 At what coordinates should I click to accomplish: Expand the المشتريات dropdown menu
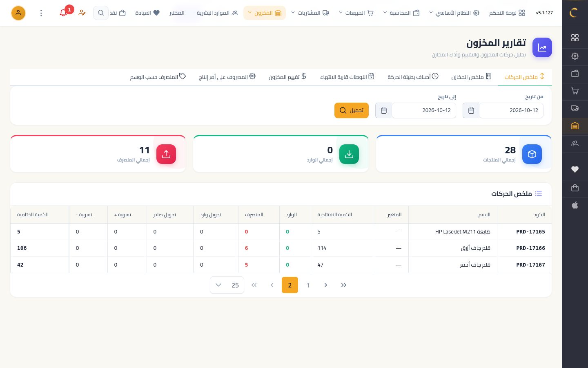(x=310, y=13)
